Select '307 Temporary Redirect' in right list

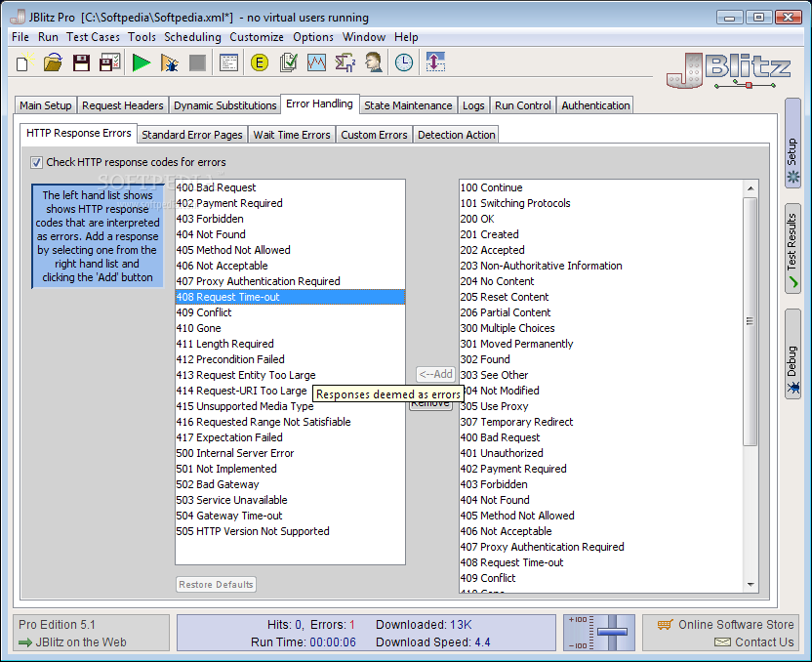(x=601, y=422)
